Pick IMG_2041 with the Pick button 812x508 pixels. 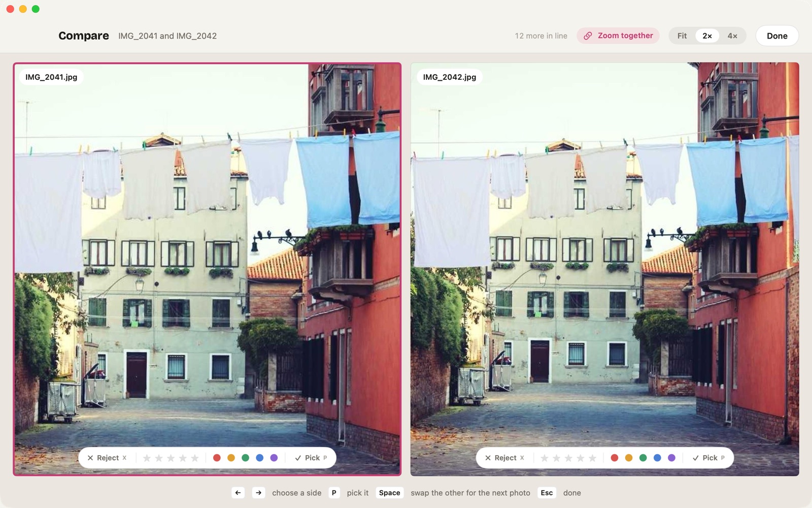click(x=311, y=458)
